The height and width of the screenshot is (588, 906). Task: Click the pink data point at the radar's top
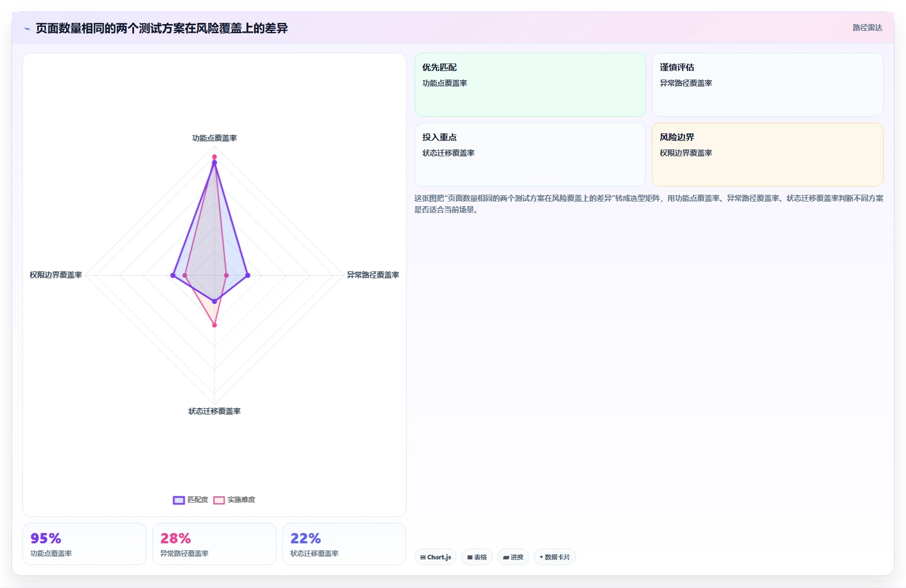(214, 156)
